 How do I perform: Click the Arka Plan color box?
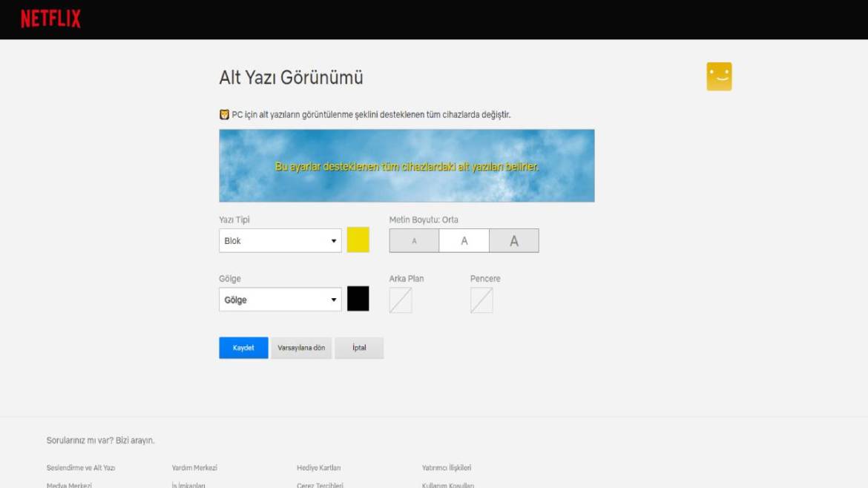pos(401,300)
